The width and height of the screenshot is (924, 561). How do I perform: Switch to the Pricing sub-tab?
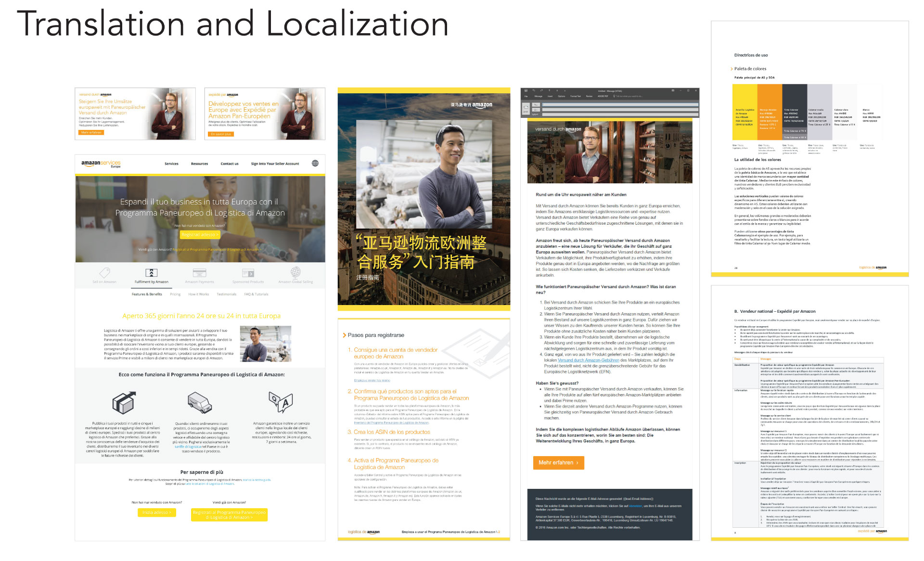[175, 294]
